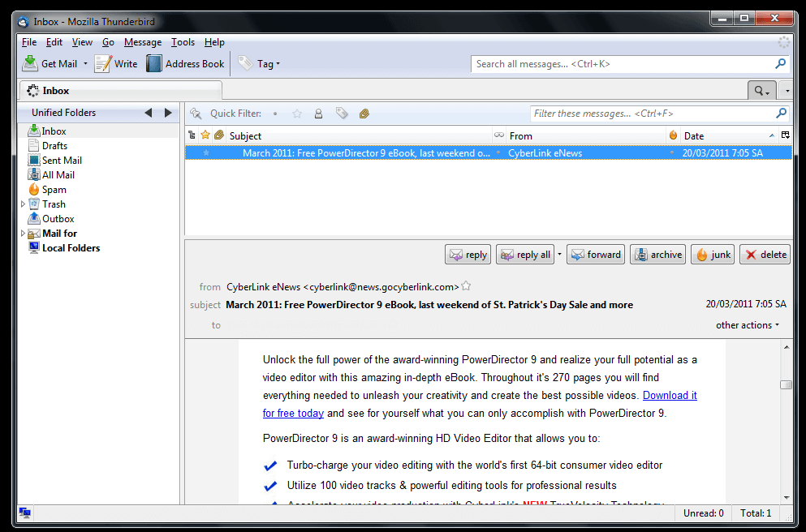
Task: Delete the open message
Action: click(765, 255)
